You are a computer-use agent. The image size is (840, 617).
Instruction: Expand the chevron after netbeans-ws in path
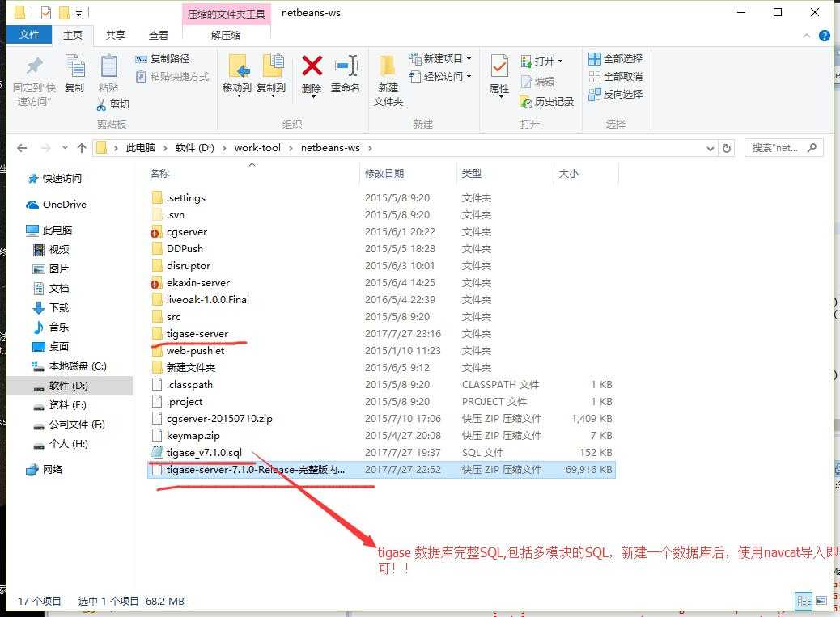[x=370, y=148]
